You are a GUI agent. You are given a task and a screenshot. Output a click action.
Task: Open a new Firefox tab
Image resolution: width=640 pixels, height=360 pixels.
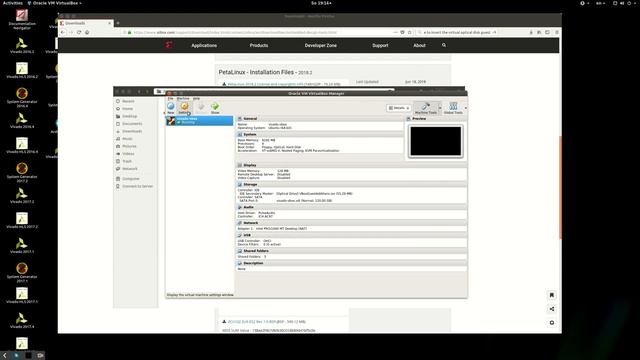click(x=118, y=23)
